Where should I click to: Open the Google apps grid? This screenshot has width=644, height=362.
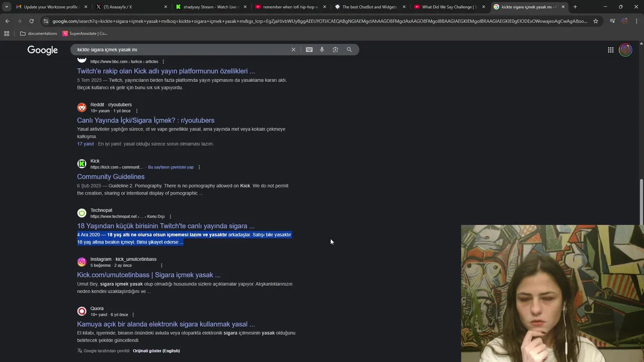point(610,50)
